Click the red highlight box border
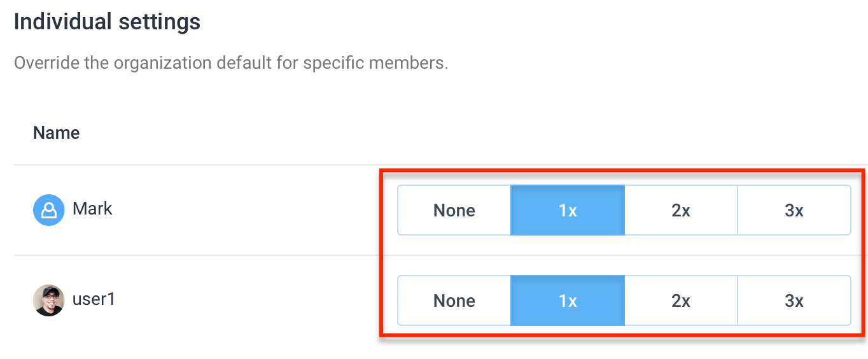Screen dimensions: 868x359 622,171
